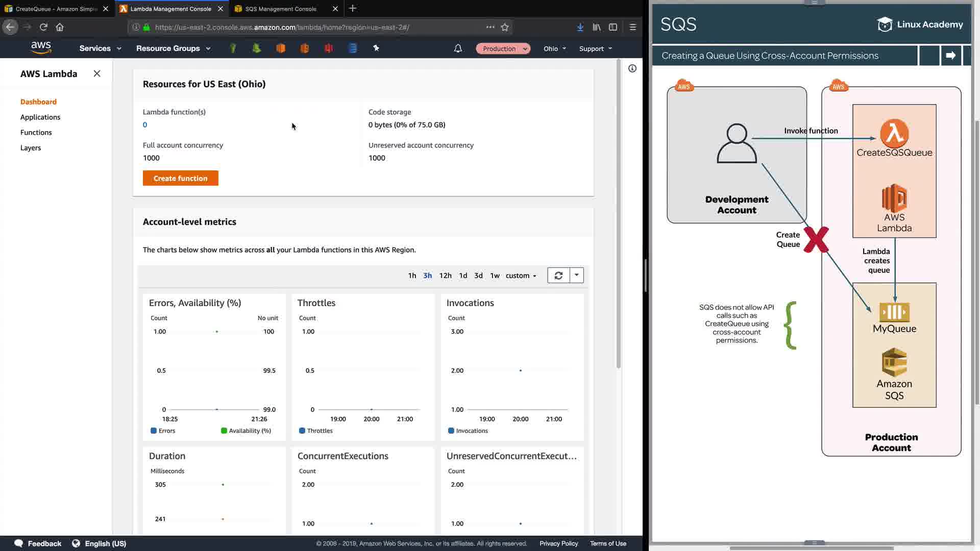Select the 12h time range
The height and width of the screenshot is (551, 980).
coord(445,275)
